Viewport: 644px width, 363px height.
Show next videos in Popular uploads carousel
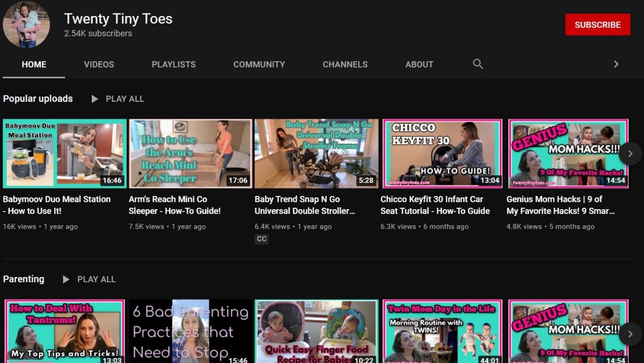coord(630,154)
